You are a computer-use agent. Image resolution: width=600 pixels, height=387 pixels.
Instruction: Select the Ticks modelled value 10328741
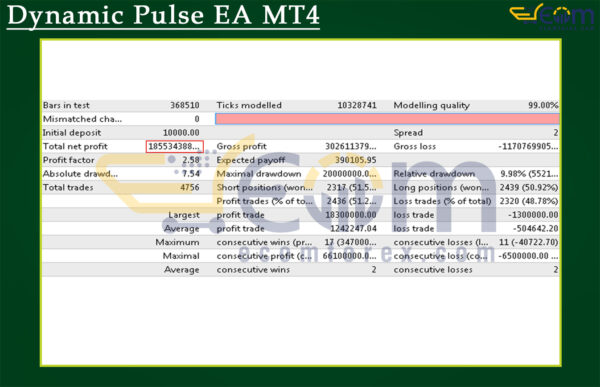click(x=357, y=105)
